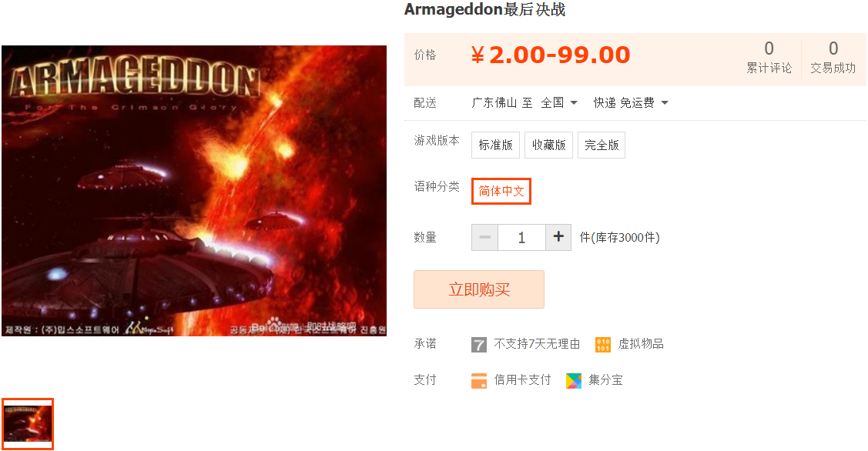Increase quantity with the plus button
The width and height of the screenshot is (868, 451).
pos(558,237)
